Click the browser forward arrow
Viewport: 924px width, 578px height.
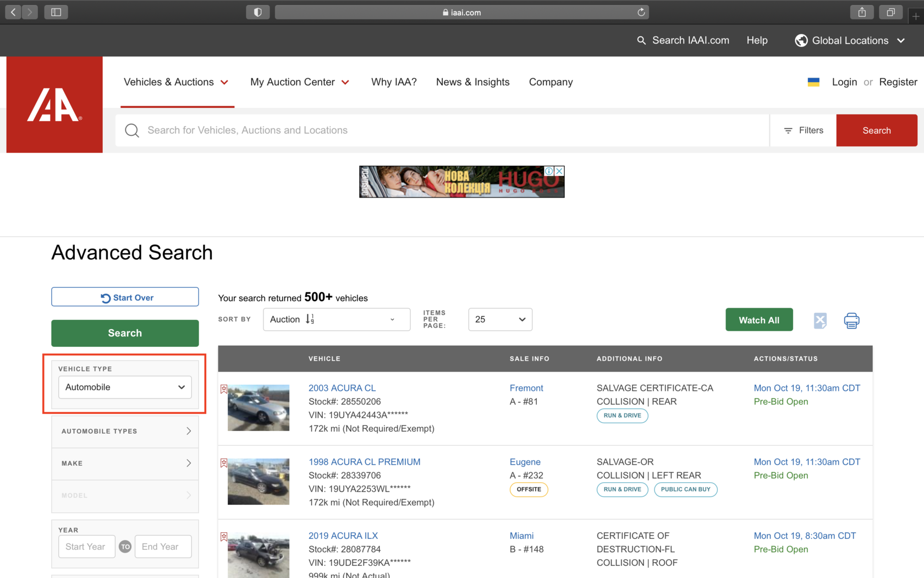click(30, 12)
